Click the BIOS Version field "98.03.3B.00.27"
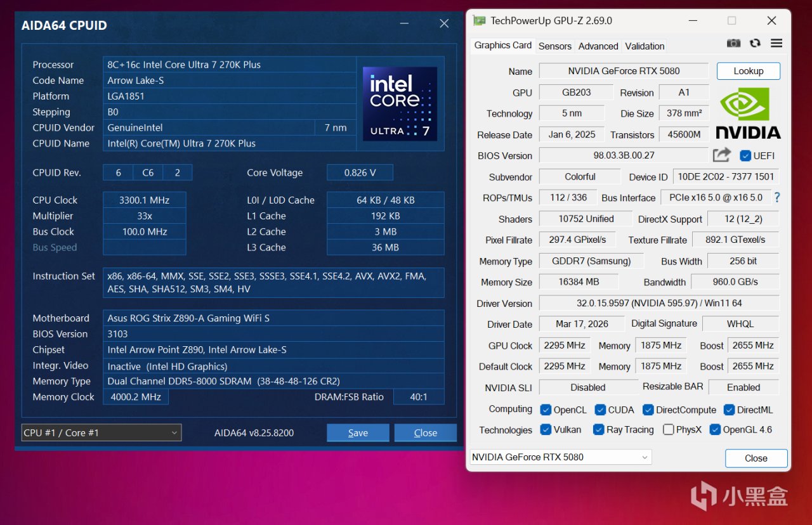 (x=624, y=155)
